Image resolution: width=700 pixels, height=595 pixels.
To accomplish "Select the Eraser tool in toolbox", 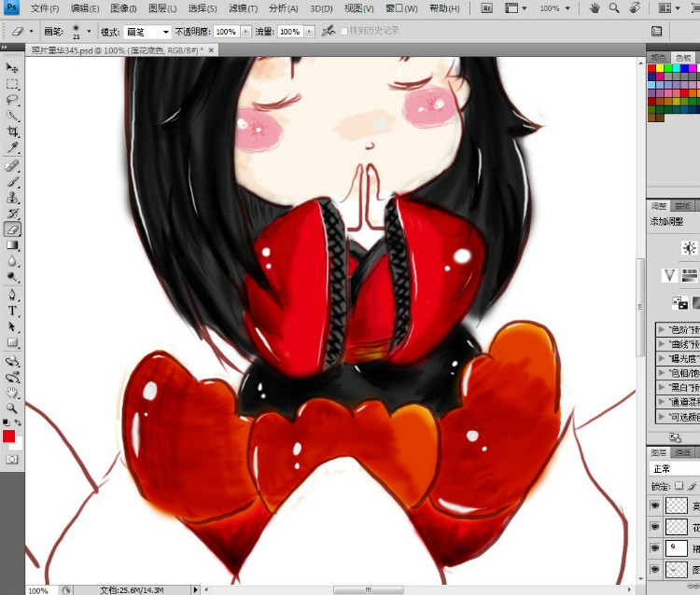I will coord(12,229).
